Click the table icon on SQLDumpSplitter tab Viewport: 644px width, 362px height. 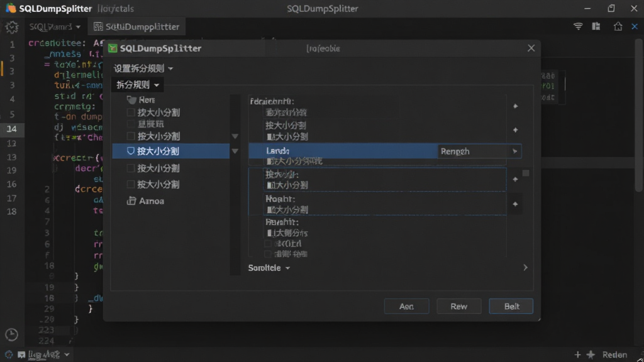98,26
